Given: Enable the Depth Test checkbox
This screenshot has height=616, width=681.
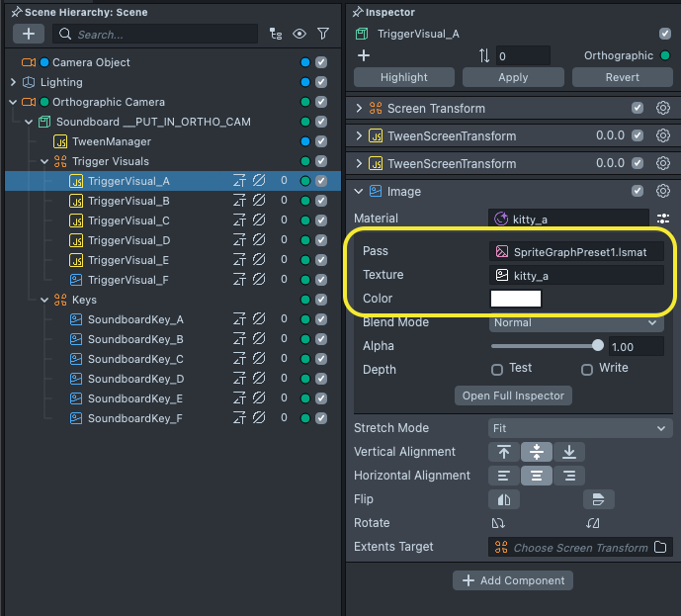Looking at the screenshot, I should click(497, 369).
